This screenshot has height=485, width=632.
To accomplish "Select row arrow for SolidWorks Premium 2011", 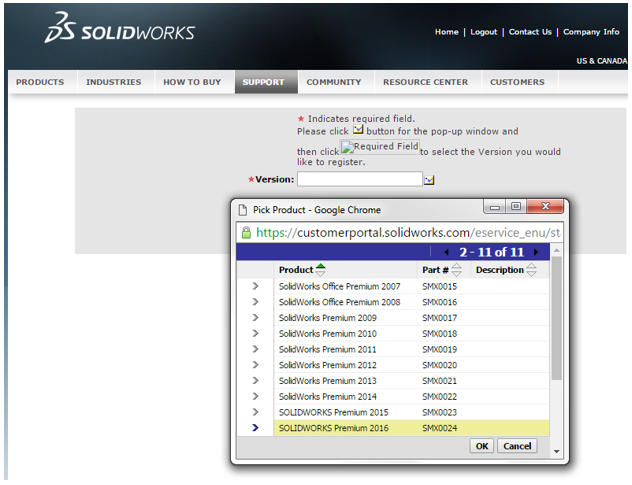I will click(255, 349).
